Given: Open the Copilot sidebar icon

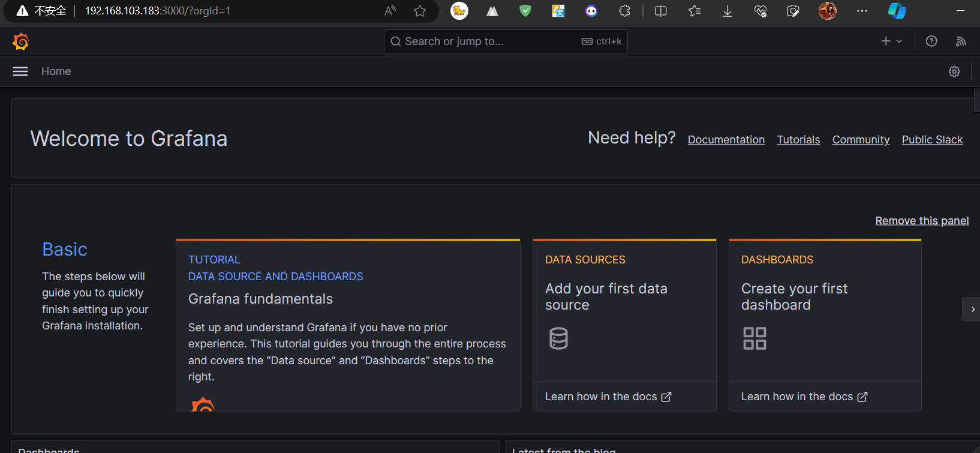Looking at the screenshot, I should coord(897,11).
